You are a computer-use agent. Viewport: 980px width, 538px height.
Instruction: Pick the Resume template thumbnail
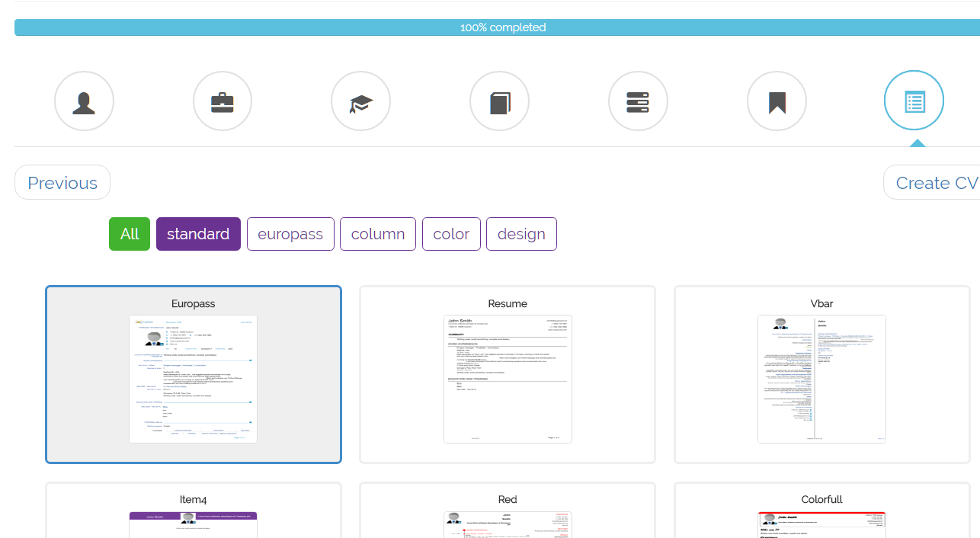(508, 379)
